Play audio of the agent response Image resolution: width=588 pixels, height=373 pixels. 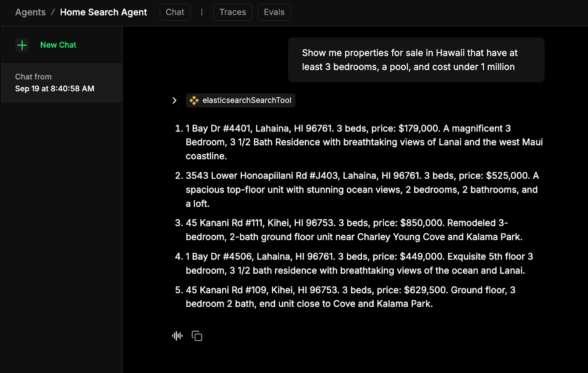point(177,336)
